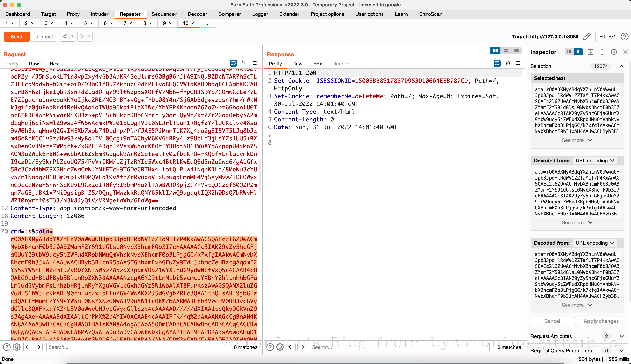This screenshot has width=631, height=364.
Task: Open the Intruder tab
Action: click(100, 14)
